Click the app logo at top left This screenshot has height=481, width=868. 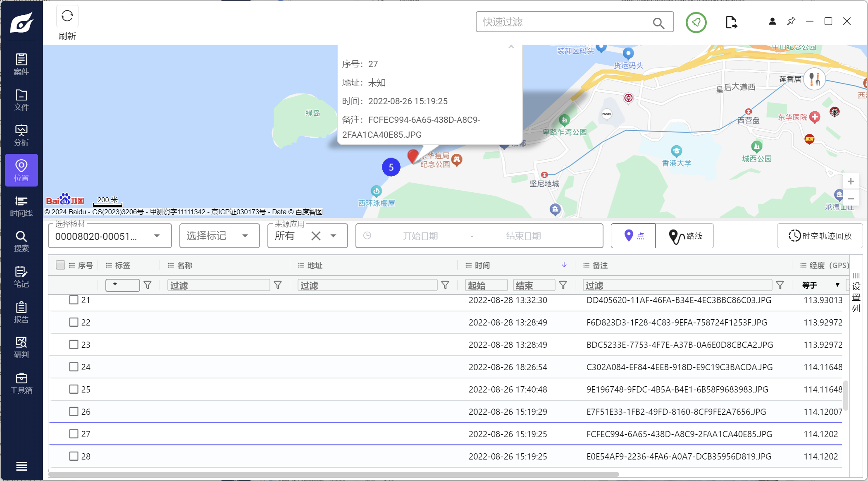point(21,22)
